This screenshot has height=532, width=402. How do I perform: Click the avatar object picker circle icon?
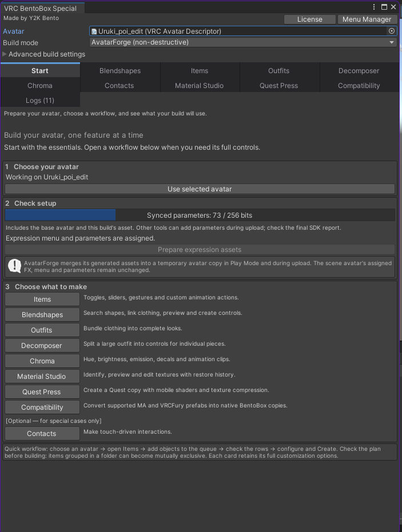pyautogui.click(x=392, y=31)
